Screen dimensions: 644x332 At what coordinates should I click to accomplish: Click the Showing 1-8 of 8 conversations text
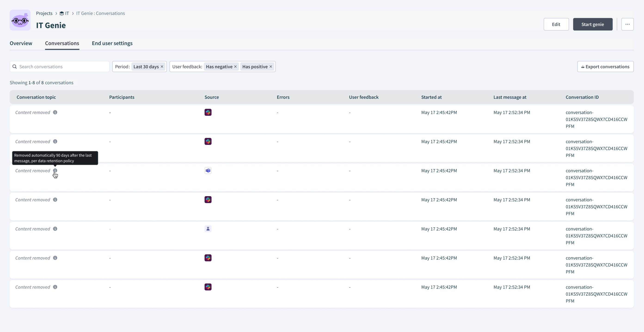click(42, 82)
